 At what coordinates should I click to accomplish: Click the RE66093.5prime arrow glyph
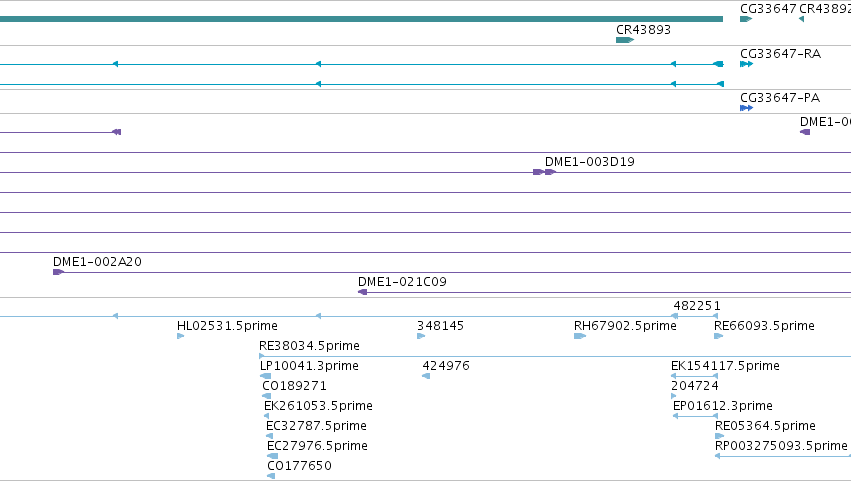(718, 336)
